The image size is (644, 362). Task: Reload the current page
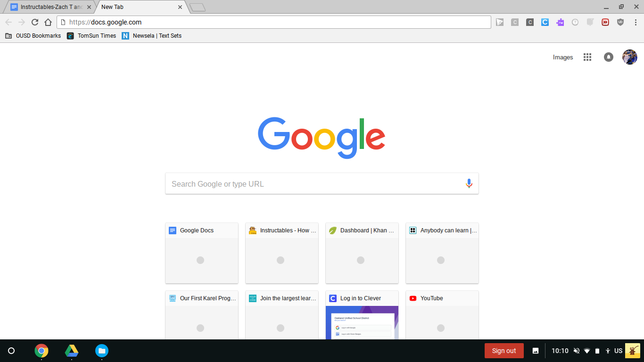click(x=35, y=22)
